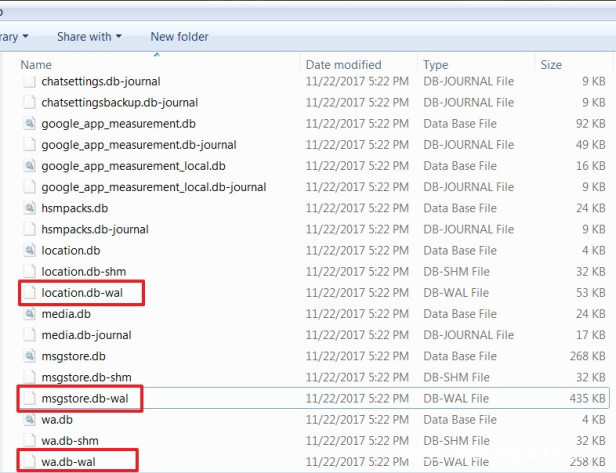Viewport: 616px width, 473px height.
Task: Open the Share with dropdown menu
Action: [89, 37]
